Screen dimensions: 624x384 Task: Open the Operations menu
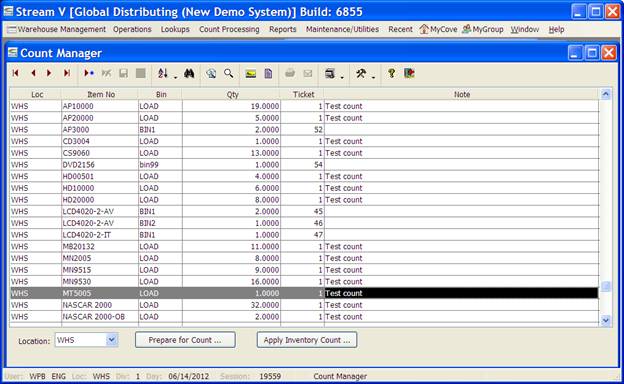click(132, 29)
